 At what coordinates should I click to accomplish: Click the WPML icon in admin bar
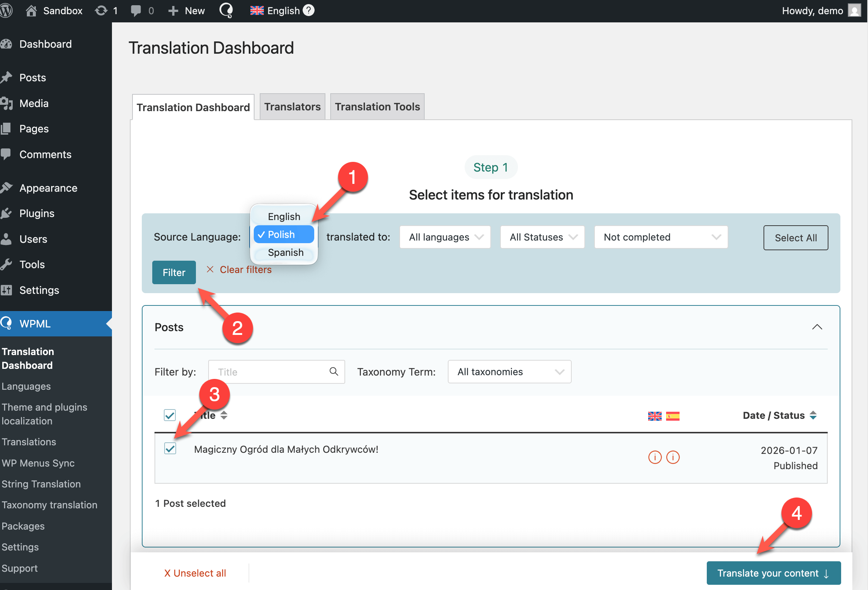coord(227,10)
